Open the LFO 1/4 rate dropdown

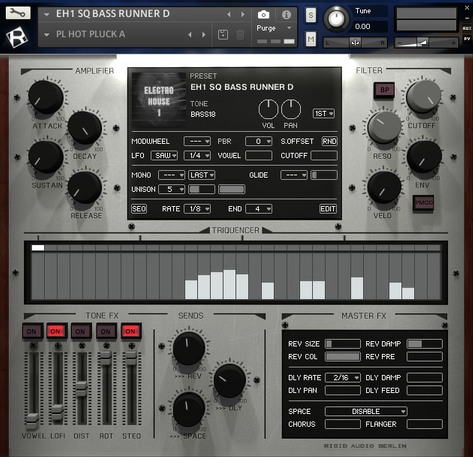[197, 155]
